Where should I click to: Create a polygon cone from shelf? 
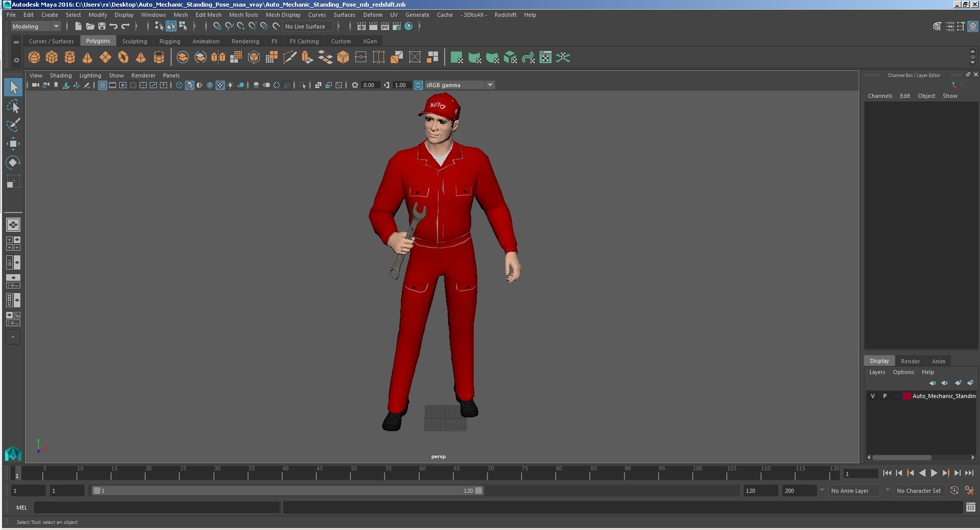[x=88, y=58]
